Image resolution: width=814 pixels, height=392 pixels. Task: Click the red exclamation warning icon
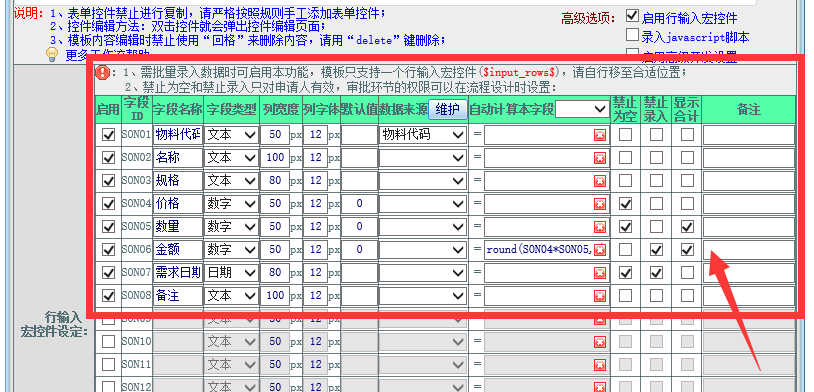102,73
